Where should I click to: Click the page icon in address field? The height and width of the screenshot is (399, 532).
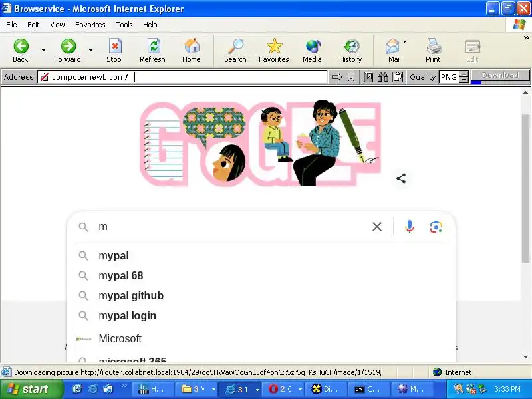[x=45, y=77]
